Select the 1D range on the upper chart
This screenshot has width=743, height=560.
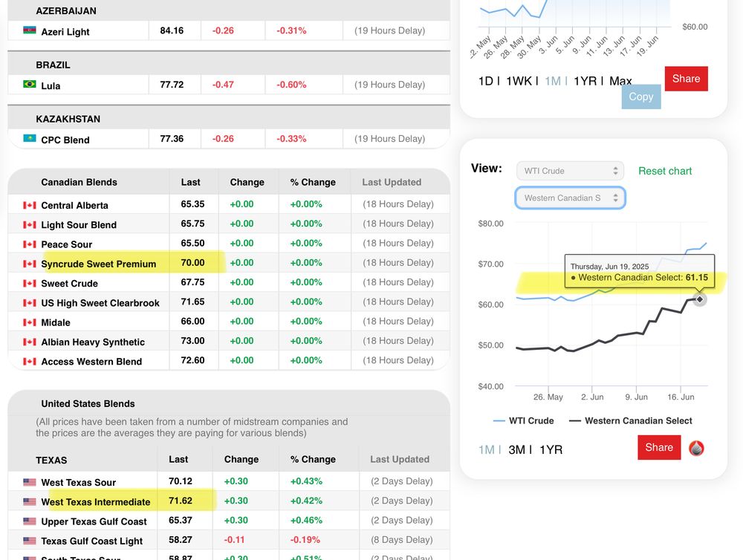coord(486,81)
